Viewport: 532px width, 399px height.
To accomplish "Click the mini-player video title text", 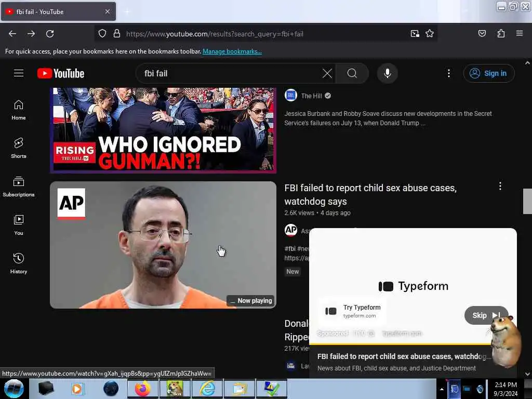I will click(404, 356).
